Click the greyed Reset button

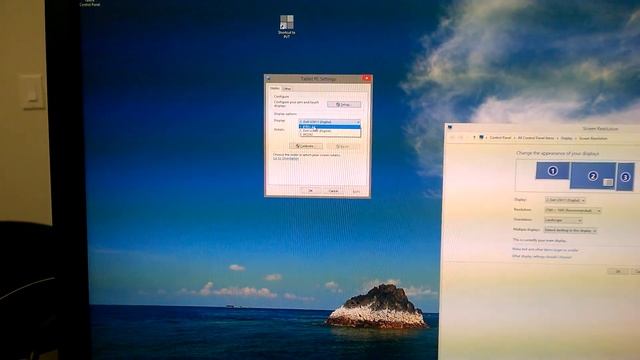click(343, 146)
